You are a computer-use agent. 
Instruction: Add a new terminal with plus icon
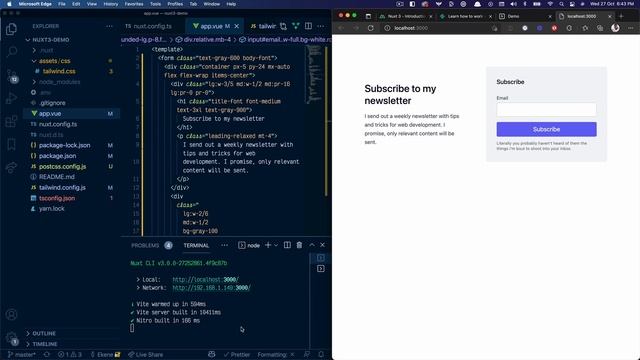pos(268,245)
